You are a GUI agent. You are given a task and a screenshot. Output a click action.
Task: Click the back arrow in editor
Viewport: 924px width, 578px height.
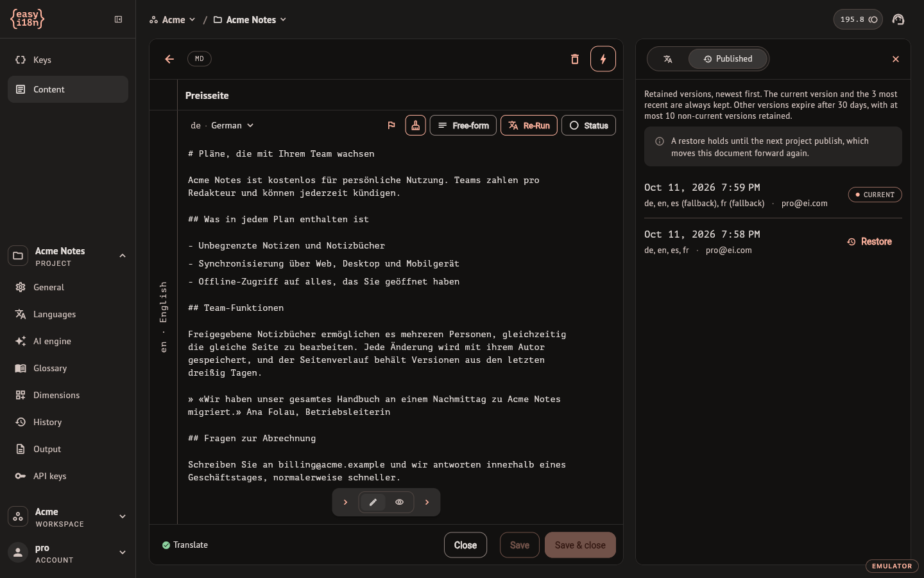pos(169,59)
